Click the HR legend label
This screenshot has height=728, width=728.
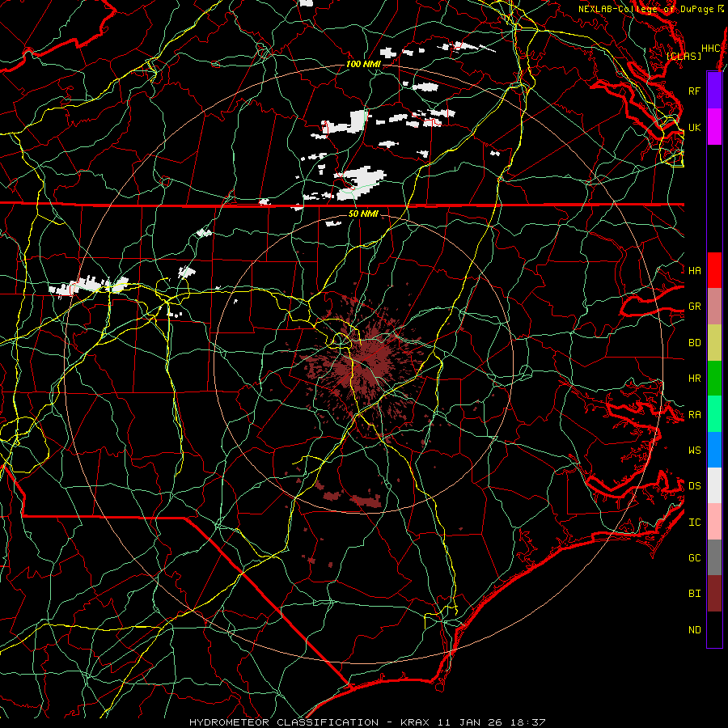click(695, 379)
